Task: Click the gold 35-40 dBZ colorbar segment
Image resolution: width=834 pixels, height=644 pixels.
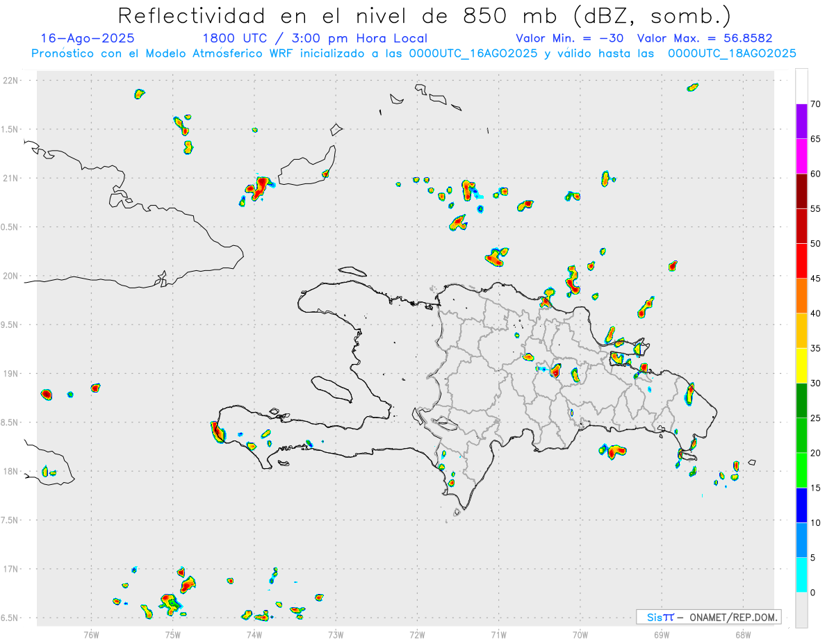Action: click(x=801, y=331)
